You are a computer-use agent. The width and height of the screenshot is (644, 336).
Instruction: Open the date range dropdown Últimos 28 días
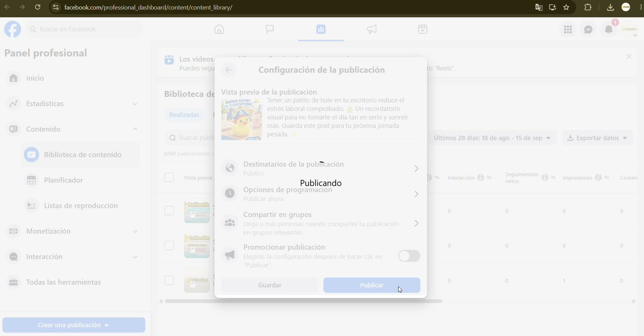point(492,138)
